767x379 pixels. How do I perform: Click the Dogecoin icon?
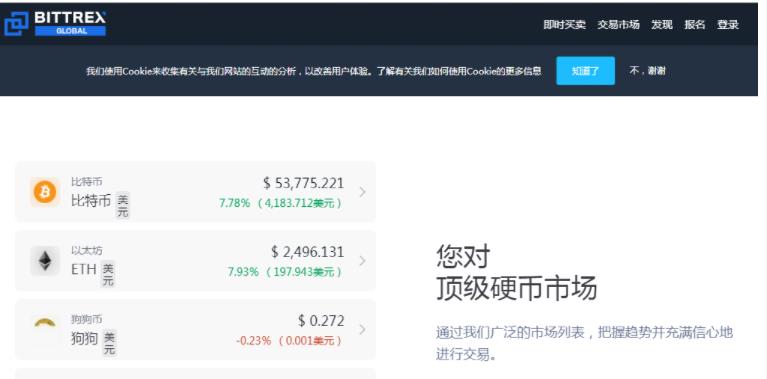[x=45, y=323]
